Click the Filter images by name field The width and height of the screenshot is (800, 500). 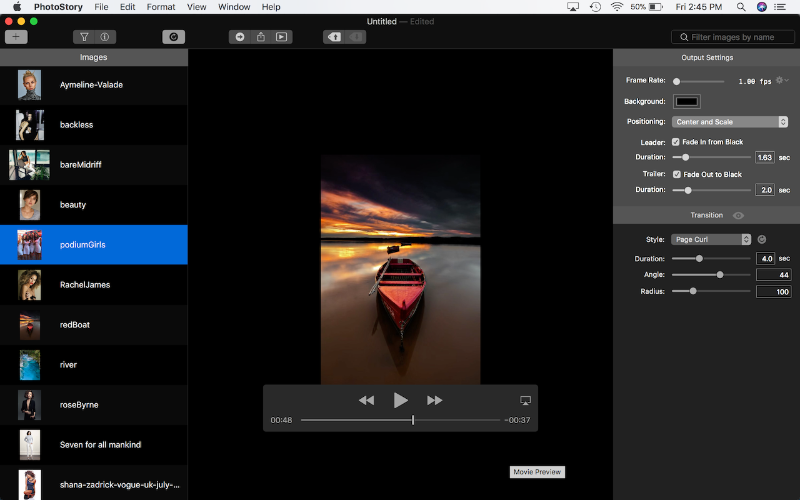[733, 37]
